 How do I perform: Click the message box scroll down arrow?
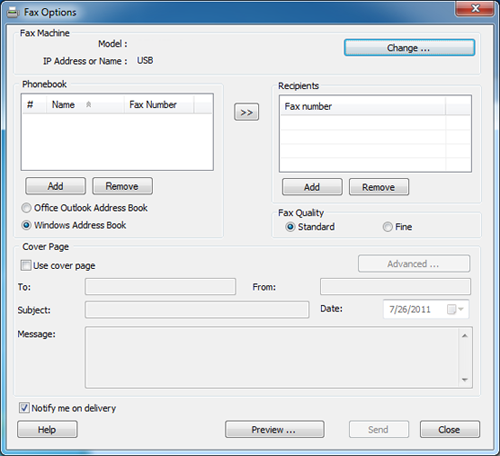pyautogui.click(x=465, y=380)
